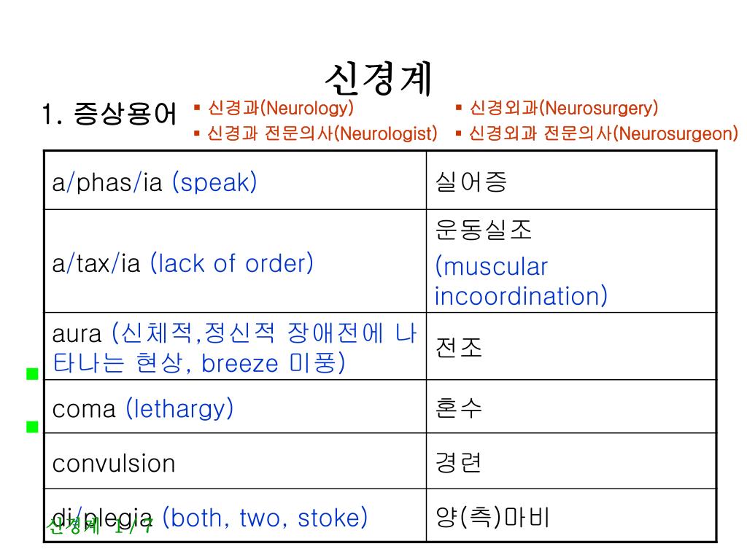The image size is (747, 560).
Task: Select the convulsion table cell
Action: pyautogui.click(x=114, y=463)
